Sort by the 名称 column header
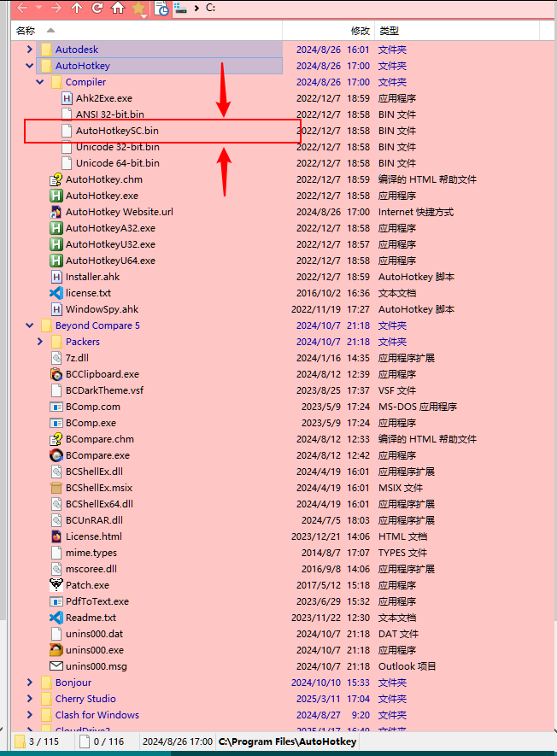This screenshot has height=756, width=557. [26, 31]
